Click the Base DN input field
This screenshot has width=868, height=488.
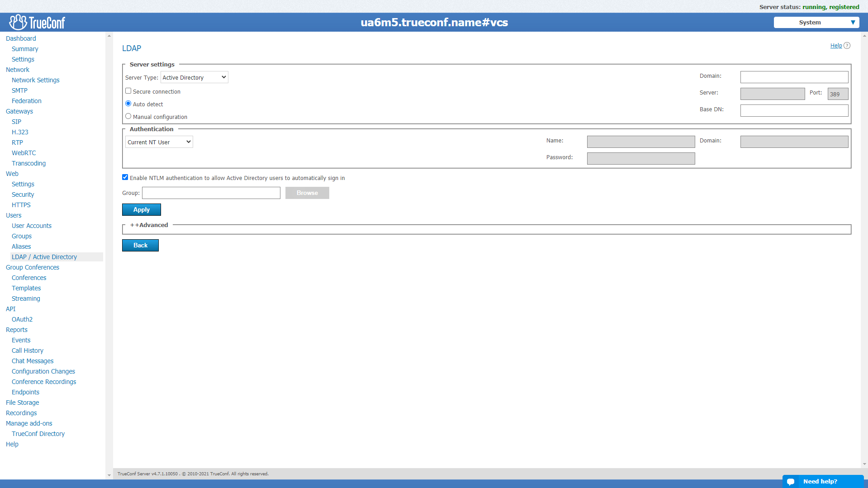point(794,111)
